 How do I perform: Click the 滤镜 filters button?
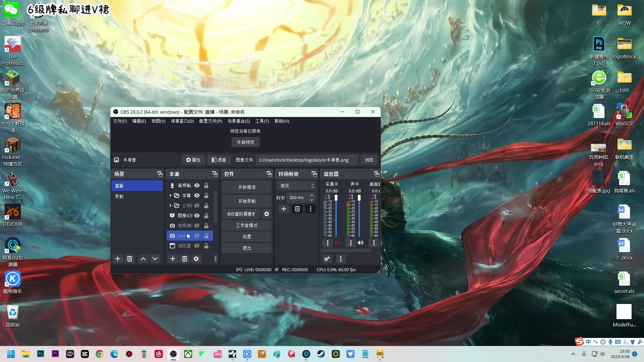click(x=219, y=160)
